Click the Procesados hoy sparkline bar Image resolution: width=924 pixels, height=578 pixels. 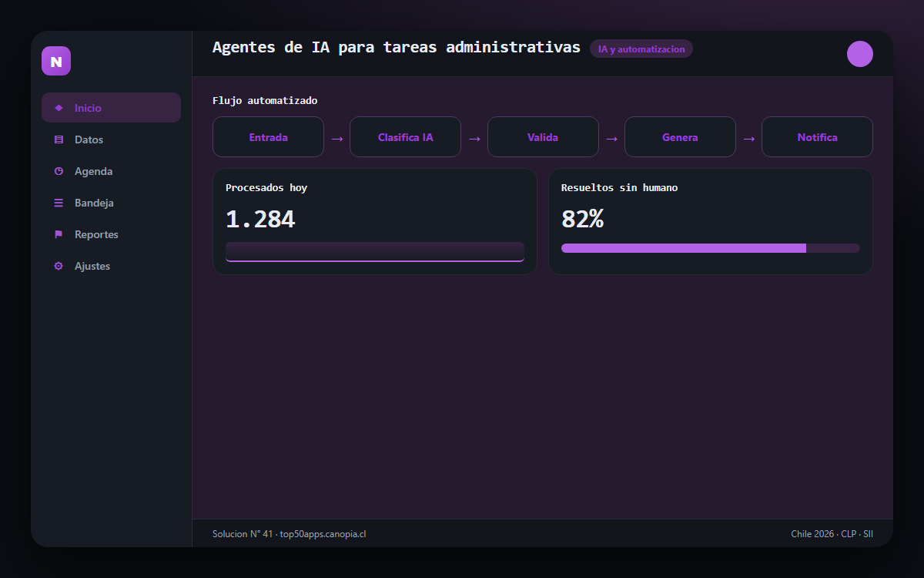coord(375,252)
